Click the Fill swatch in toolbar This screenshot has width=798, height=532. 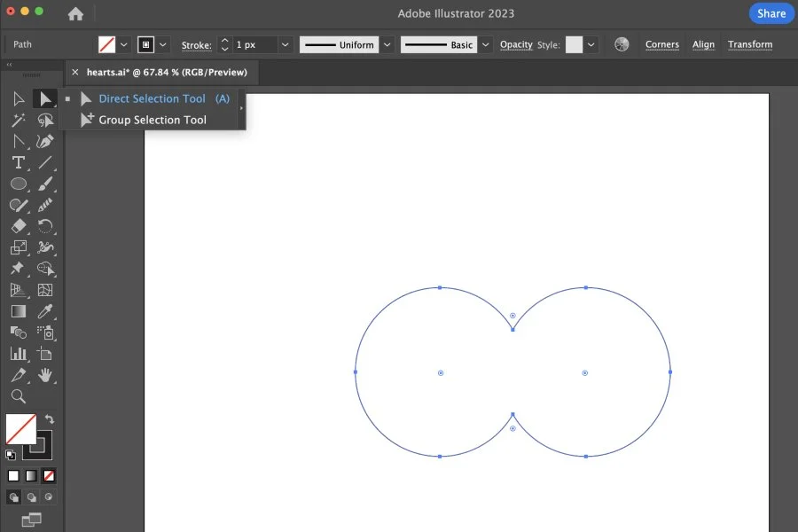tap(21, 429)
